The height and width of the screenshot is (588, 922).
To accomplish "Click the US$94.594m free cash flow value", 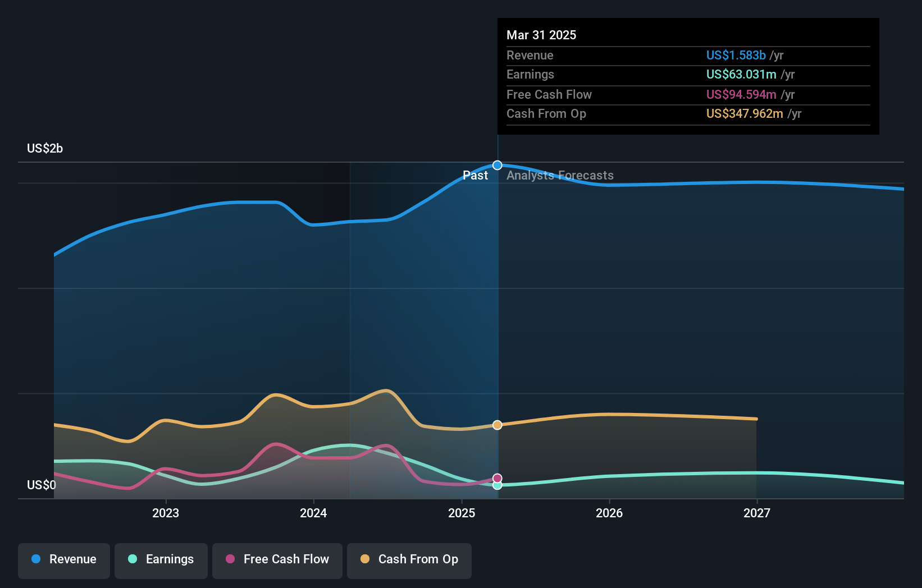I will tap(741, 95).
